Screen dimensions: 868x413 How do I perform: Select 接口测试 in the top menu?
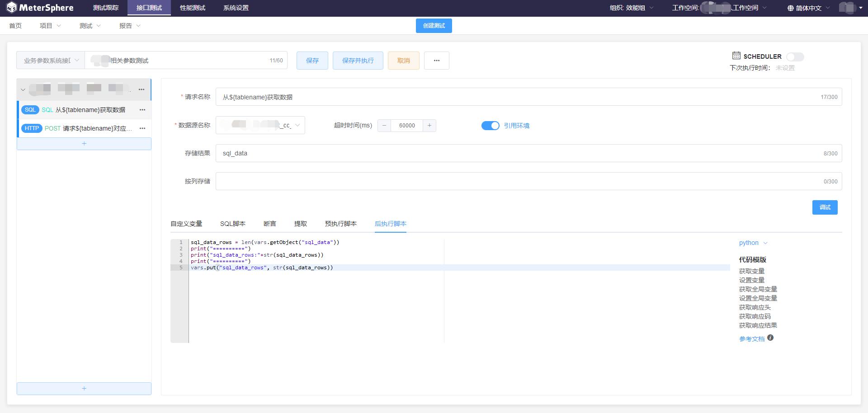(149, 8)
